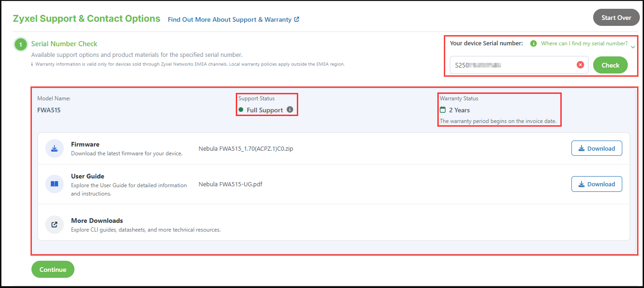Expand the serial number help chevron
The height and width of the screenshot is (288, 644).
pos(633,47)
